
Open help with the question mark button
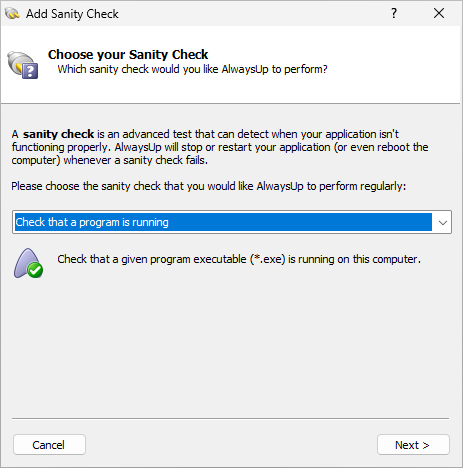pos(394,13)
